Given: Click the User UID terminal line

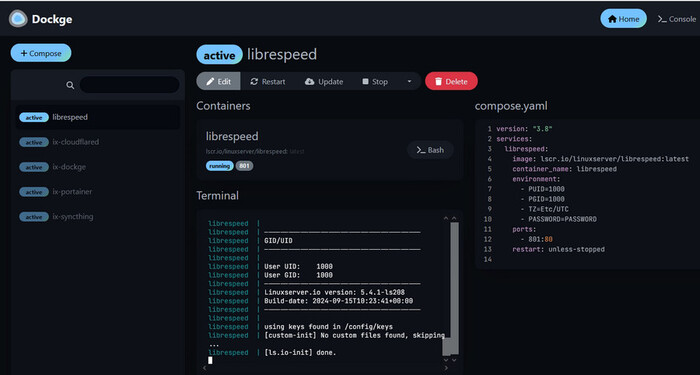Looking at the screenshot, I should [298, 267].
